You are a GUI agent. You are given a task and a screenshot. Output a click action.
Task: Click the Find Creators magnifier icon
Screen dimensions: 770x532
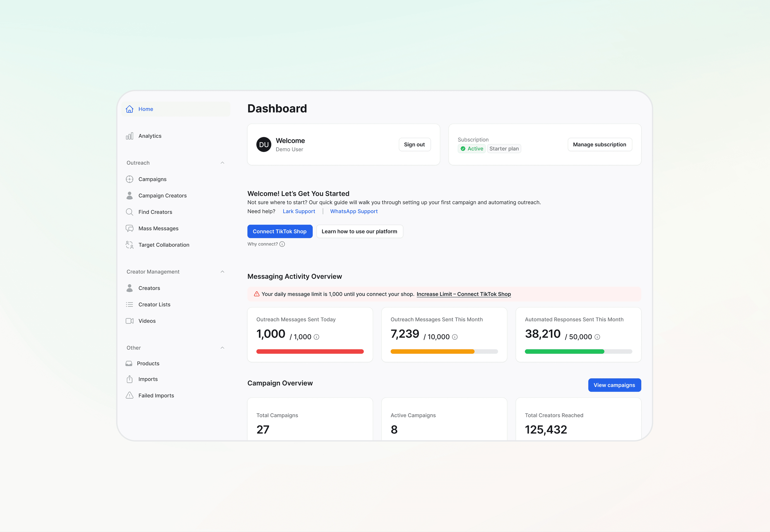(x=129, y=212)
